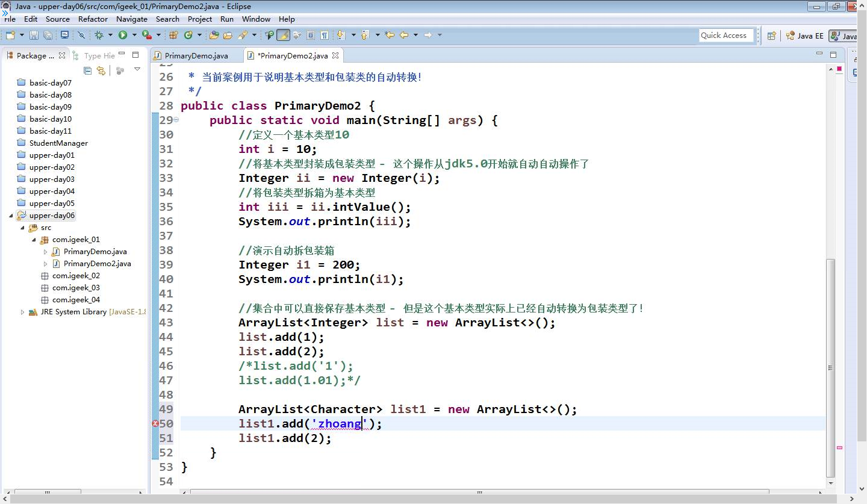
Task: Open the Edit menu
Action: click(x=31, y=19)
